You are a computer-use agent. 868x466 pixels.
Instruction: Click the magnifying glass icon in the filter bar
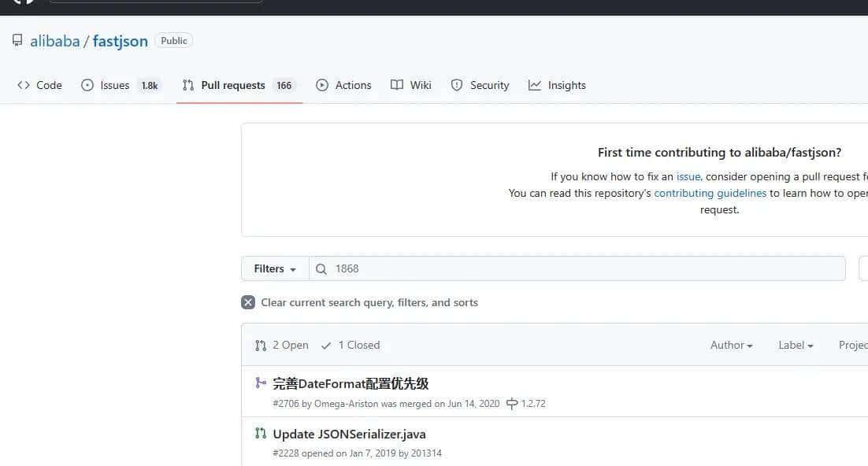(x=321, y=268)
